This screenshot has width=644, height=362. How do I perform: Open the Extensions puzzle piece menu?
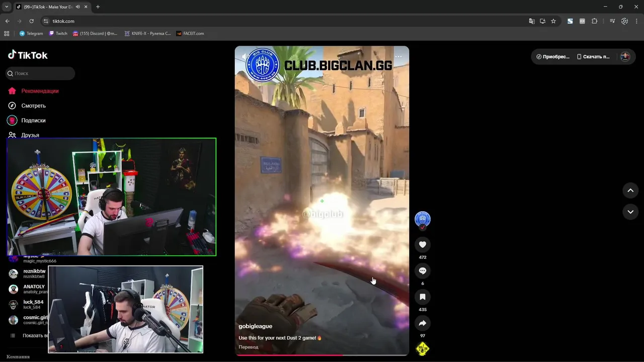click(x=594, y=21)
